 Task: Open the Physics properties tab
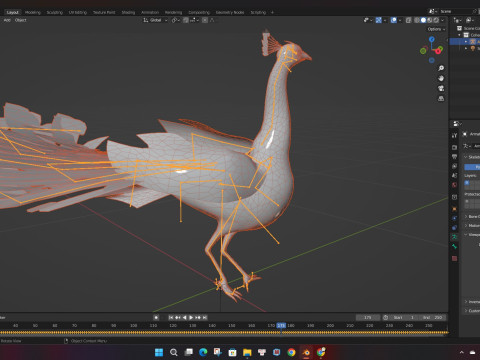coord(454,218)
